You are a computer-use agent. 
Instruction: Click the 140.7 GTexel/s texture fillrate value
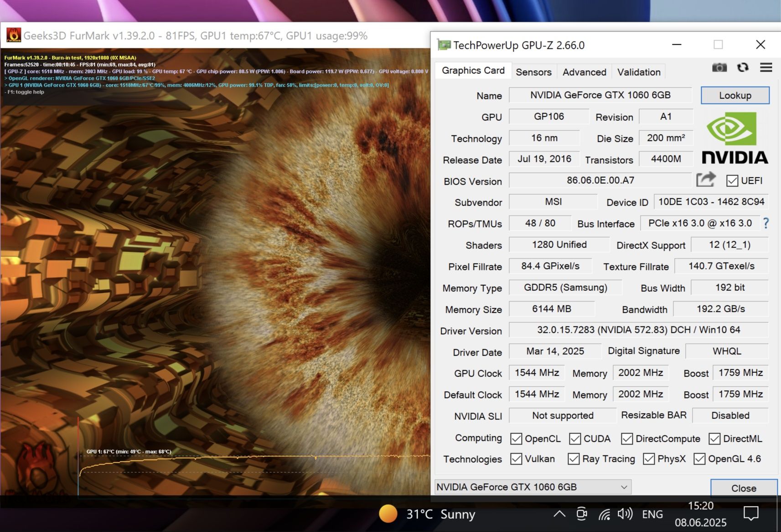(x=721, y=266)
